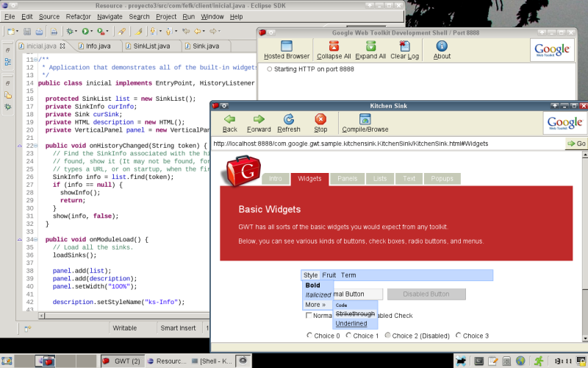Open the Back history dropdown arrow in Eclipse
The image size is (588, 368).
coord(204,31)
